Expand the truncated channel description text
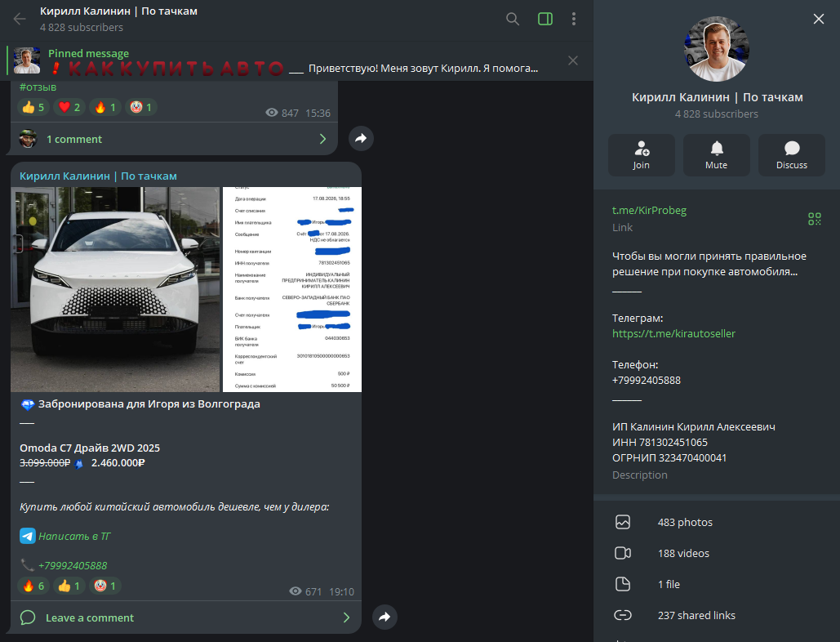Viewport: 840px width, 642px height. (709, 264)
